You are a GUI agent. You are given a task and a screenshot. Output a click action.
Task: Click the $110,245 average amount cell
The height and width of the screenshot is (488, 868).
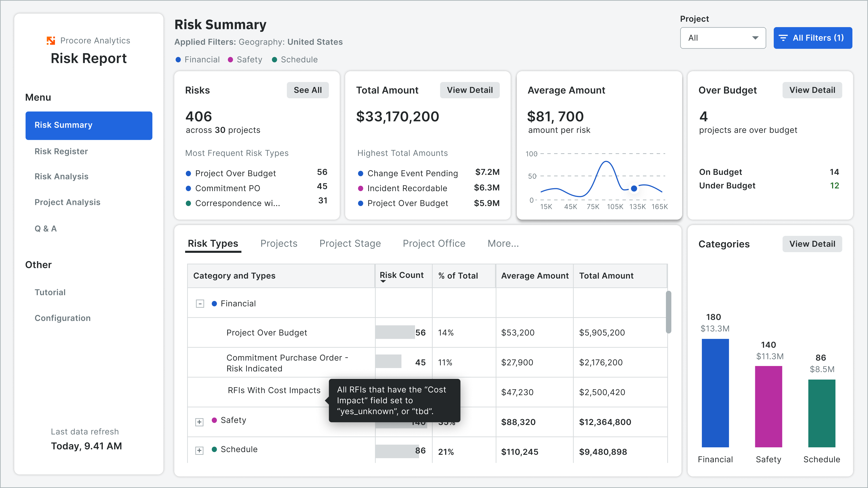(520, 452)
